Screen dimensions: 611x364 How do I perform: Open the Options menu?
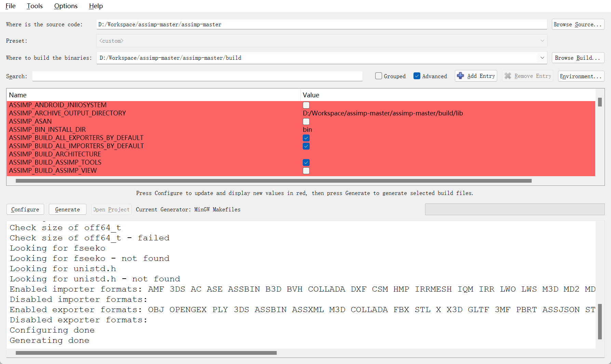point(66,6)
